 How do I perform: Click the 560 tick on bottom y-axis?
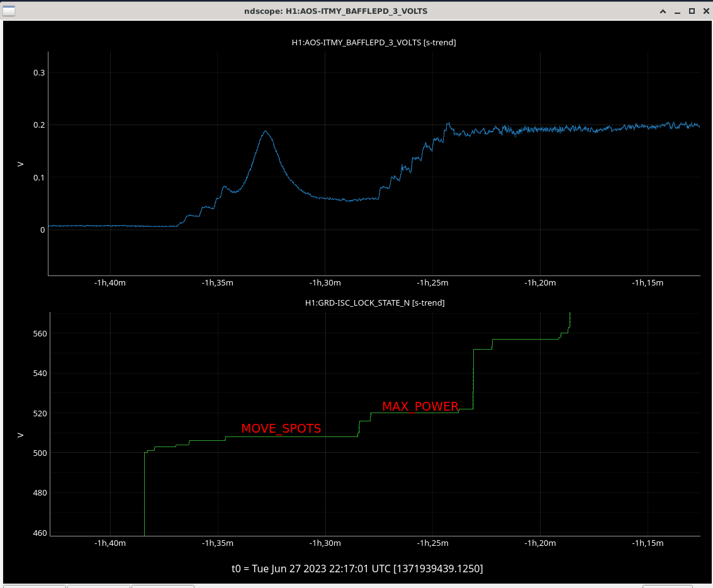pos(39,333)
